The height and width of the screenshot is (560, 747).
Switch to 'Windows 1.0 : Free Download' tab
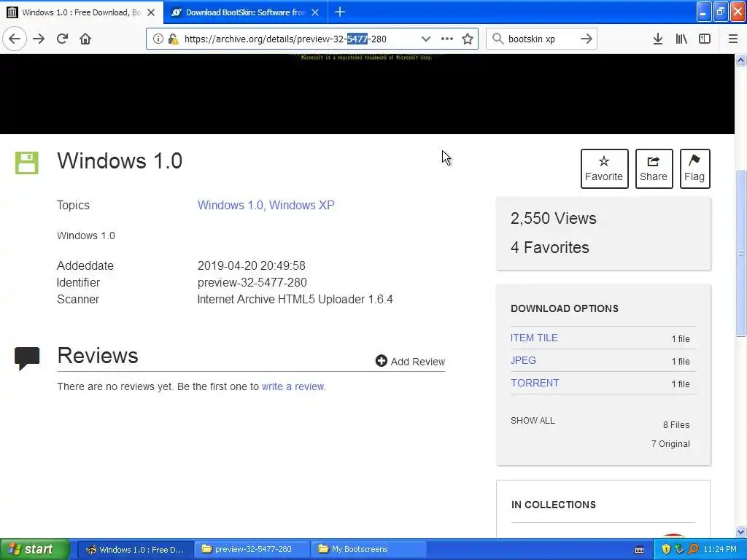point(81,12)
